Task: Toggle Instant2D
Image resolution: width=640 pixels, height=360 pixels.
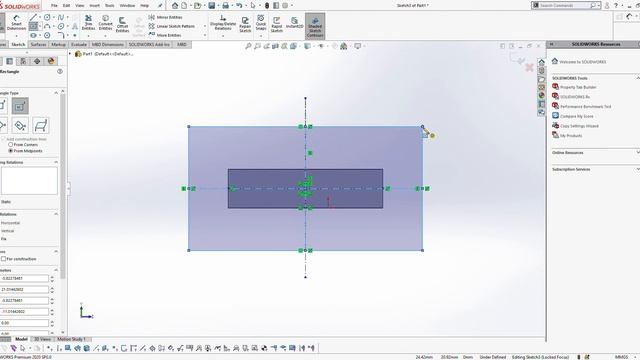Action: (294, 23)
